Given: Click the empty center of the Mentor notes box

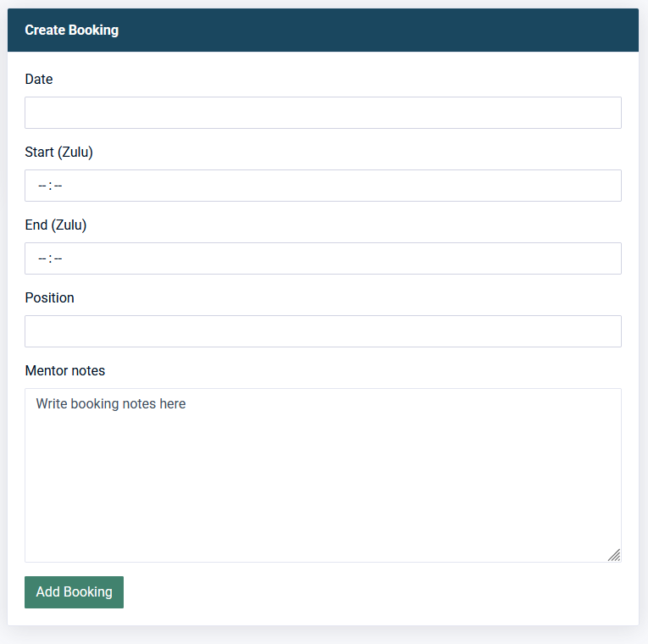Looking at the screenshot, I should (x=323, y=483).
